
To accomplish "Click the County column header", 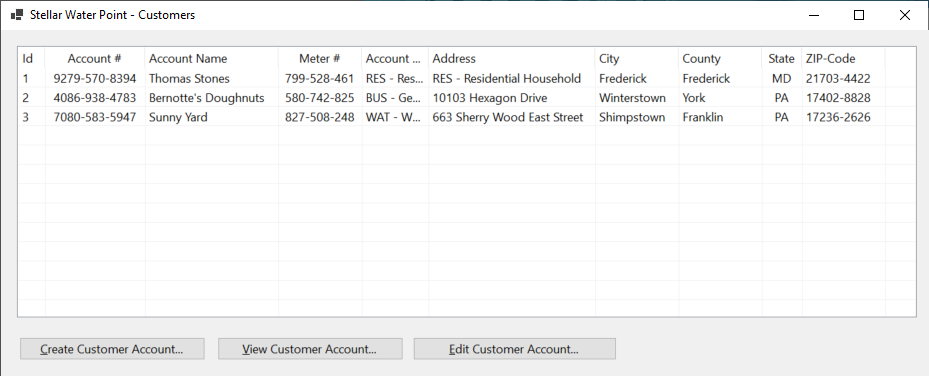I will click(720, 59).
